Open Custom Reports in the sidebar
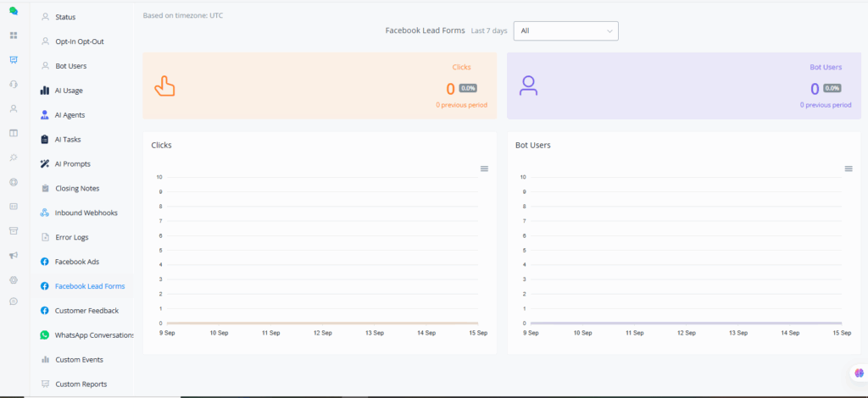Screen dimensions: 868x398 point(81,384)
